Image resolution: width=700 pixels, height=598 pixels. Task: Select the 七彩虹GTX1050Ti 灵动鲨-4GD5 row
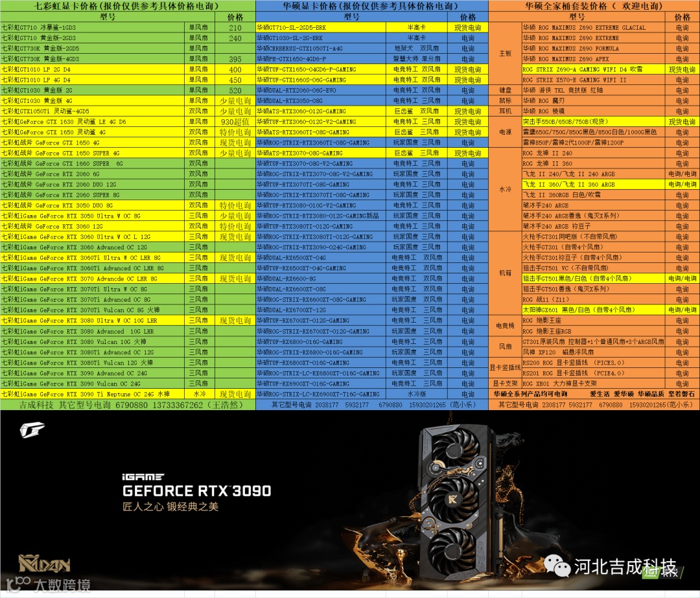[128, 111]
